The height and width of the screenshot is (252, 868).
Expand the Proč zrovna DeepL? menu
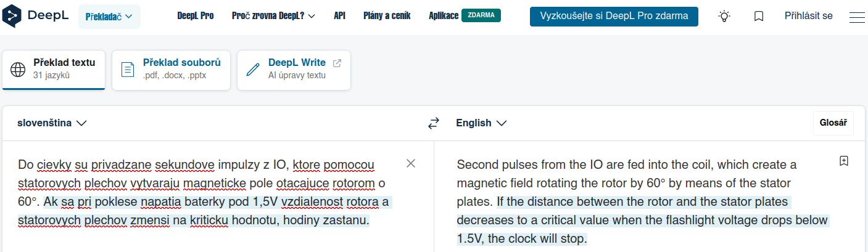tap(273, 16)
